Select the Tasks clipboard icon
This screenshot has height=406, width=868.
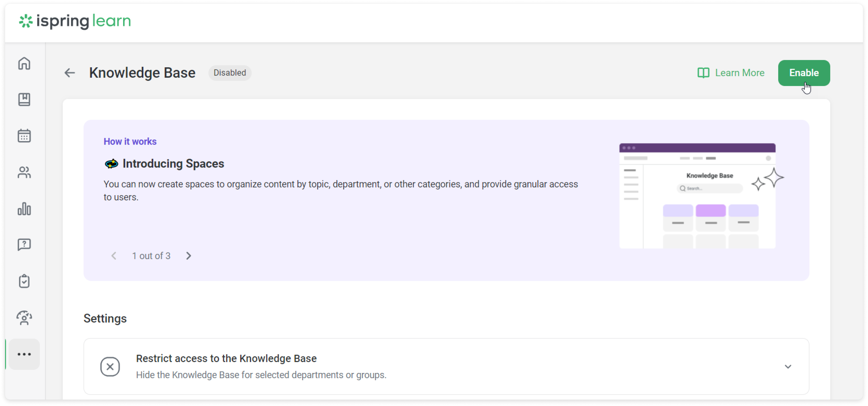[24, 281]
